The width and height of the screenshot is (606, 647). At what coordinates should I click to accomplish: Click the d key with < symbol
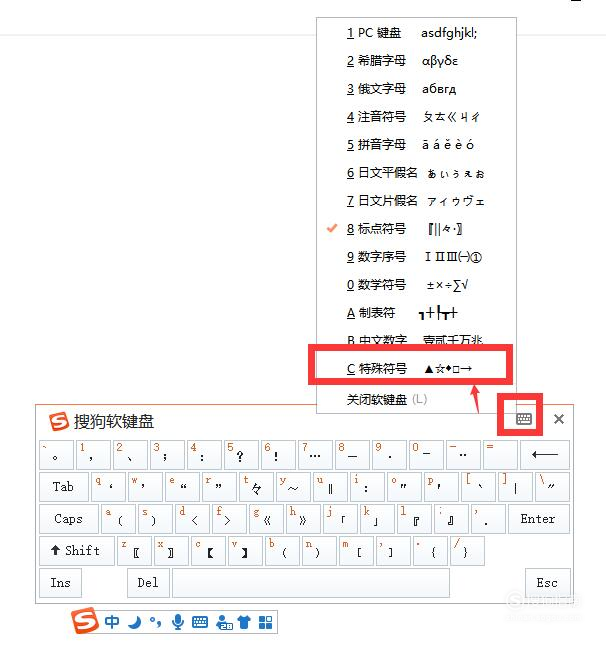click(192, 519)
